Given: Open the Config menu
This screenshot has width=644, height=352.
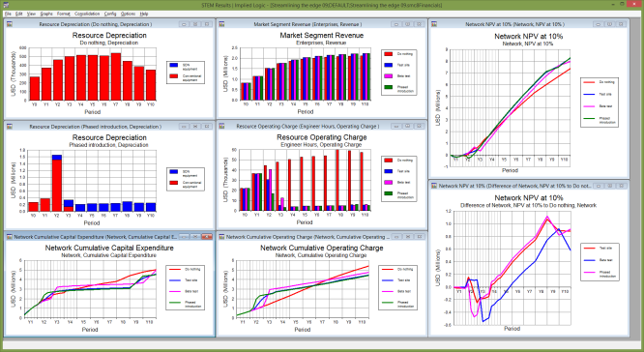Looking at the screenshot, I should tap(110, 14).
